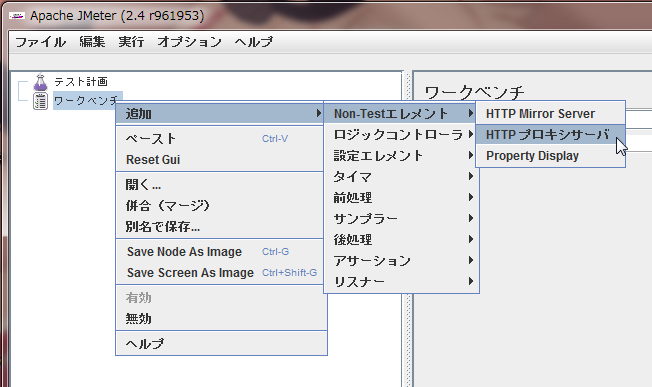Click the ワークベンチ panel heading

pos(474,92)
